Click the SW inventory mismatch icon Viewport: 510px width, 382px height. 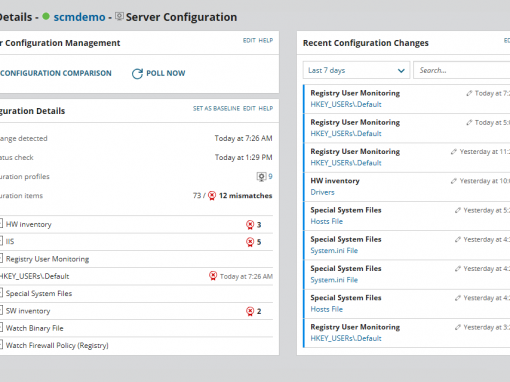250,311
